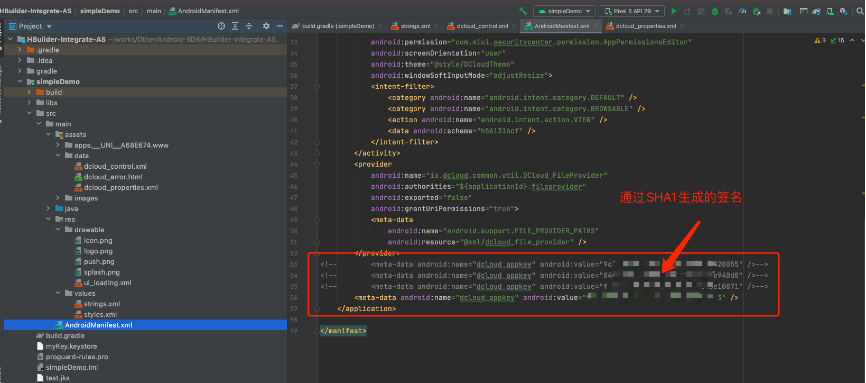Viewport: 866px width, 383px height.
Task: Click Expand All icon in Project panel
Action: click(235, 26)
